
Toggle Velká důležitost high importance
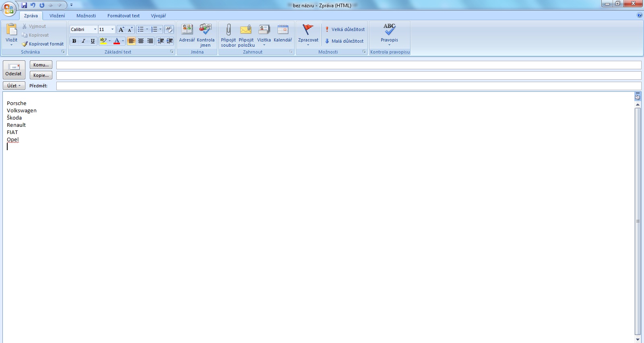[345, 29]
